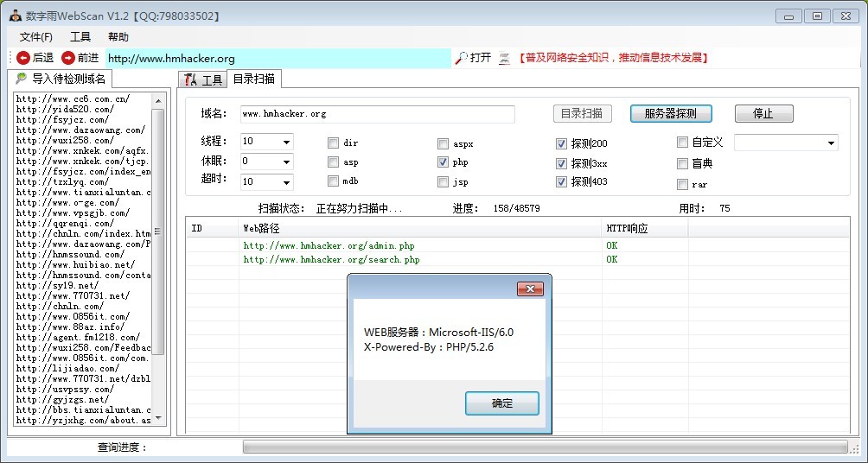Uncheck the 探测403 checkbox
The height and width of the screenshot is (463, 868).
coord(561,181)
